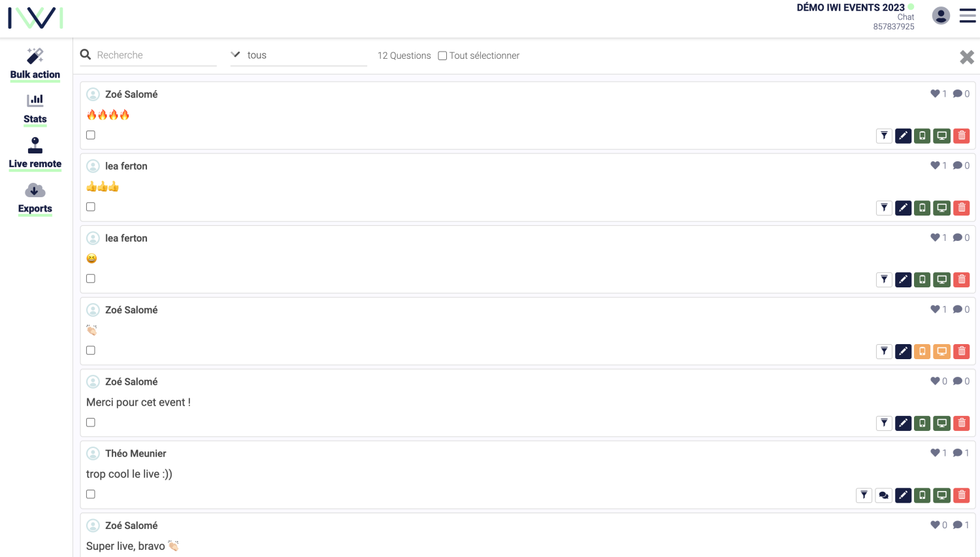
Task: Edit lea ferton's thumbs up message
Action: point(904,208)
